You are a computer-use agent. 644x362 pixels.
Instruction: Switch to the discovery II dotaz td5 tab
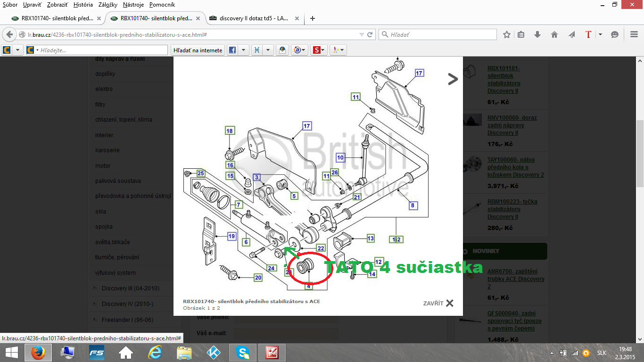[x=252, y=18]
